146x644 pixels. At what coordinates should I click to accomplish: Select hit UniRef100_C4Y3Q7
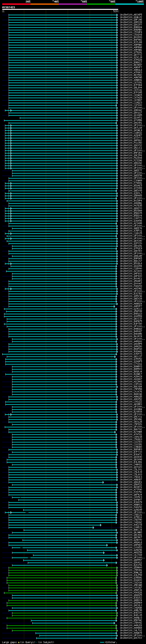(131, 588)
